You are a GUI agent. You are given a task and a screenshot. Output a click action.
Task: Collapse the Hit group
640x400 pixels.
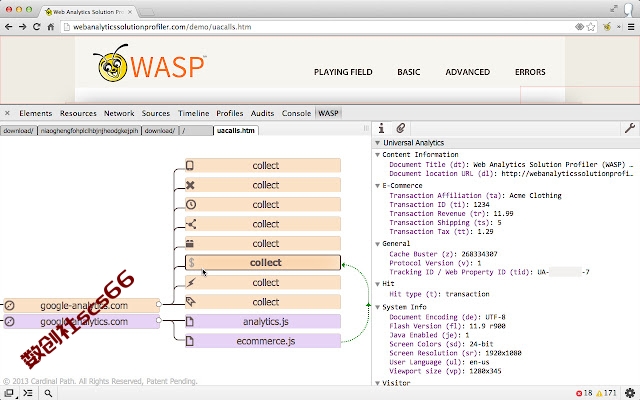[378, 284]
